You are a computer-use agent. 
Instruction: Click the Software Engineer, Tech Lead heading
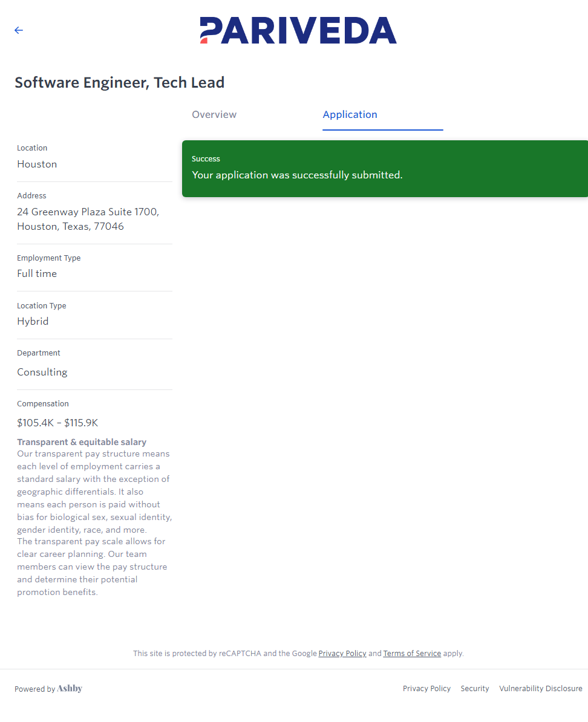(120, 83)
